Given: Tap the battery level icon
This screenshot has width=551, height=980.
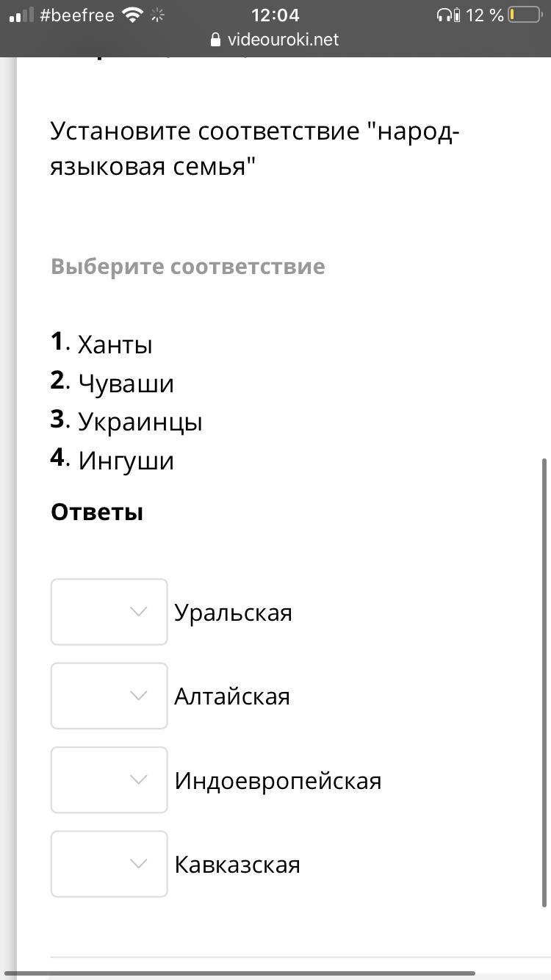Looking at the screenshot, I should click(x=525, y=15).
